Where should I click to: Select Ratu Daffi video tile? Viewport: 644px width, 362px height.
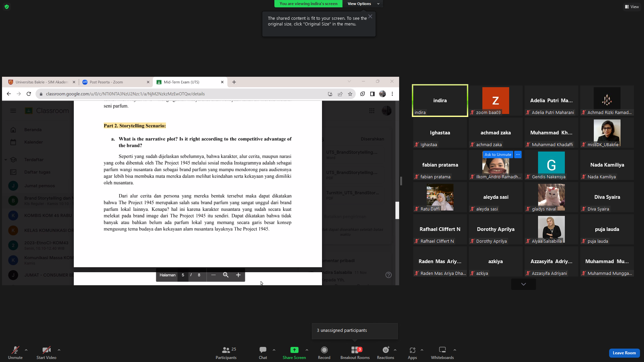pyautogui.click(x=440, y=197)
